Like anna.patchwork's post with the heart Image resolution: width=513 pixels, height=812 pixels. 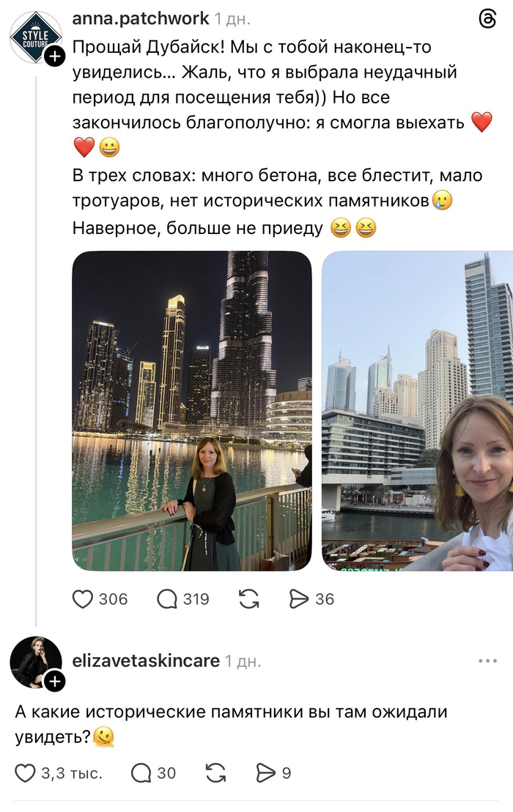[83, 599]
